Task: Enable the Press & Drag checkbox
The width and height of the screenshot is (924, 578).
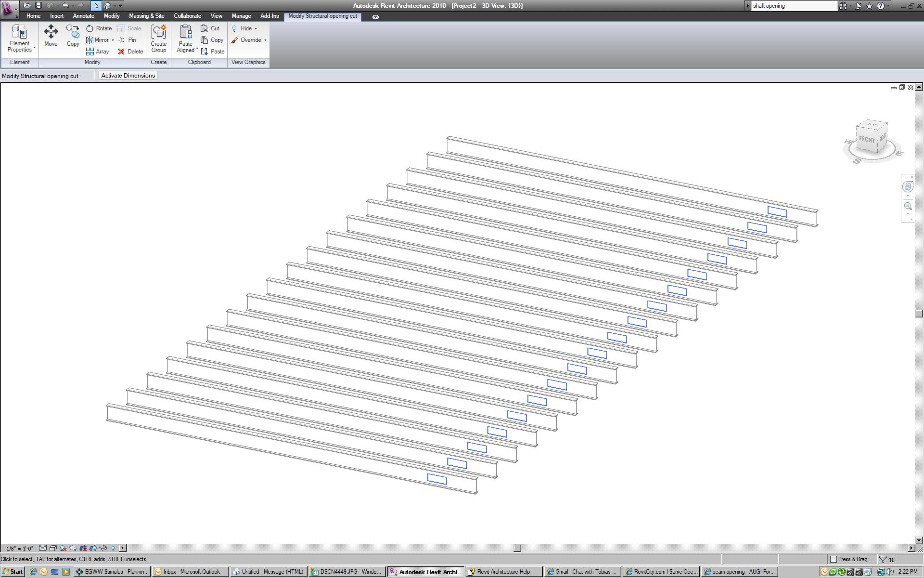Action: click(834, 559)
